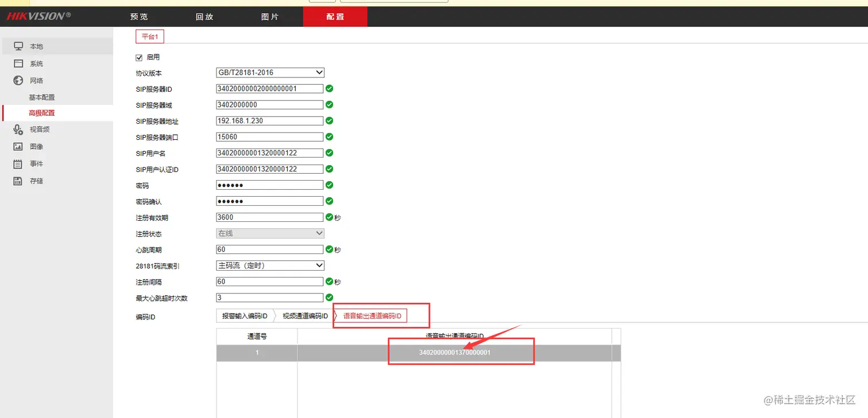Click the floppy disk icon beside 存储

click(18, 181)
